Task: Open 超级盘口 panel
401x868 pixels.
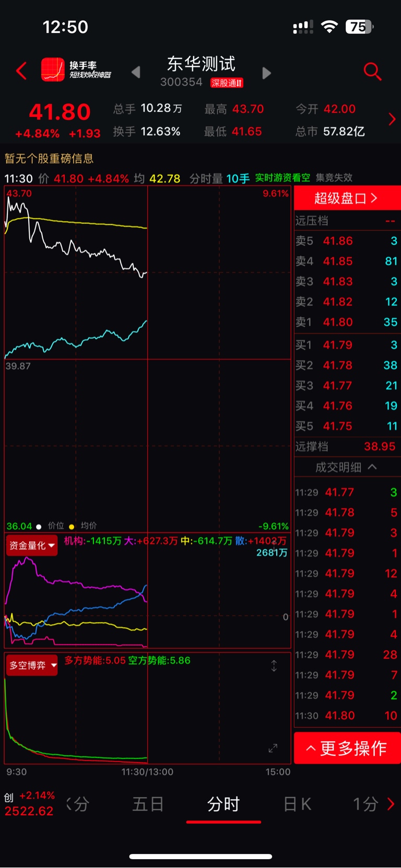Action: (347, 198)
